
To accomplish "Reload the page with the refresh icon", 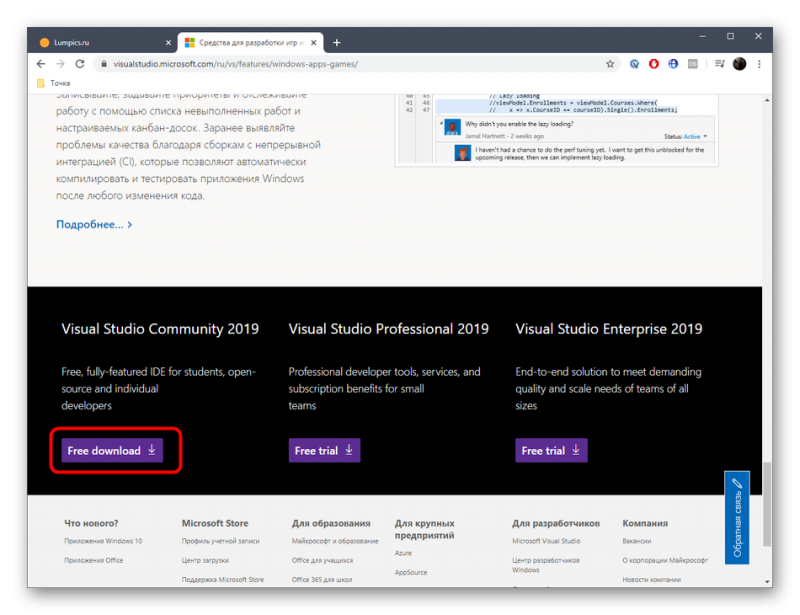I will pyautogui.click(x=80, y=64).
